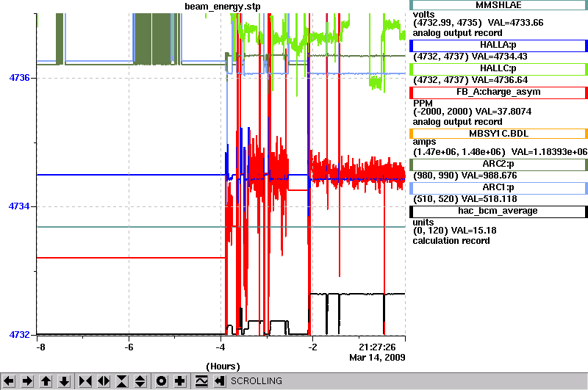Click the VAL=37.8074 charge asymmetry reading

tap(503, 112)
